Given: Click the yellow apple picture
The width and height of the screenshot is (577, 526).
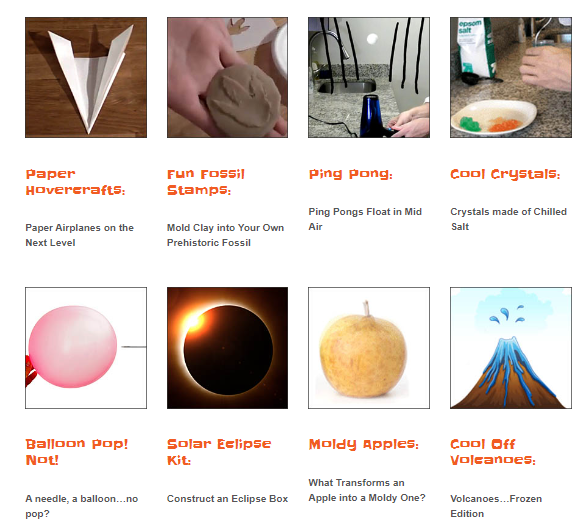Looking at the screenshot, I should [x=369, y=348].
